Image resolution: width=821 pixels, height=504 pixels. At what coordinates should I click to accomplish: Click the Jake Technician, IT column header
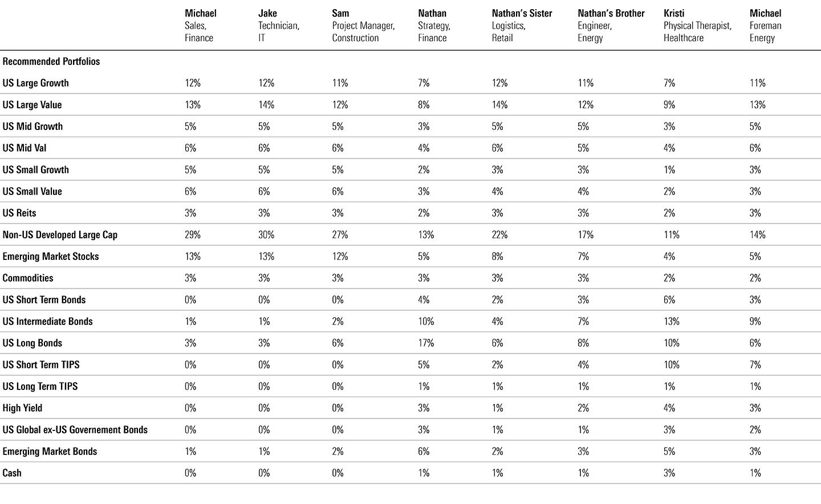coord(279,26)
